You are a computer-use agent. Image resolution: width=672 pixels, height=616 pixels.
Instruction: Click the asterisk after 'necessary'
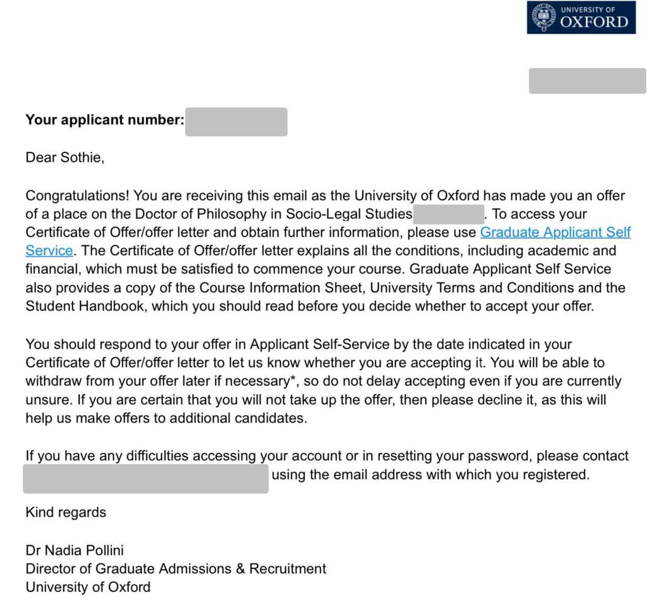[x=292, y=379]
